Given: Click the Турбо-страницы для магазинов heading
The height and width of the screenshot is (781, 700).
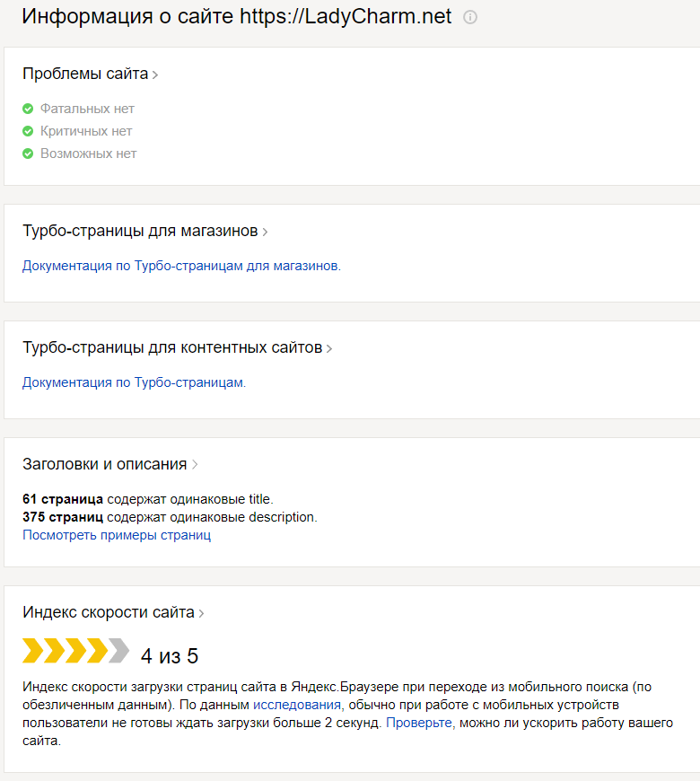Looking at the screenshot, I should pos(140,231).
